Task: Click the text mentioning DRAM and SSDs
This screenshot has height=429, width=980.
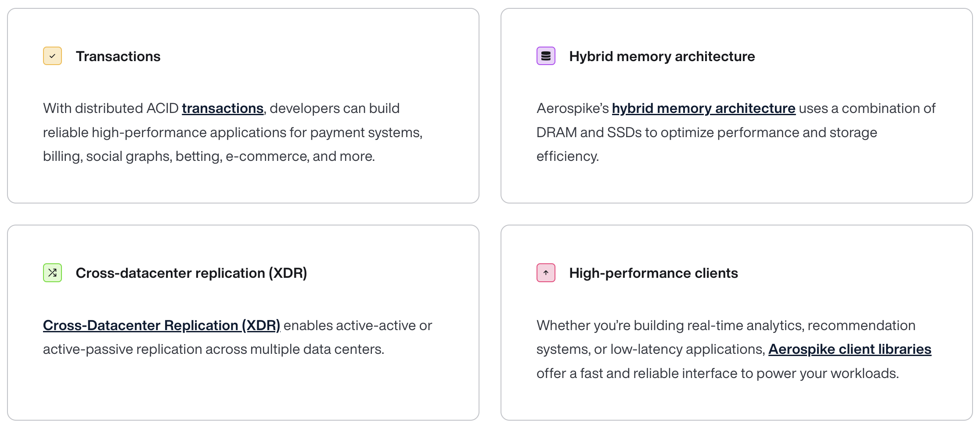Action: coord(706,133)
